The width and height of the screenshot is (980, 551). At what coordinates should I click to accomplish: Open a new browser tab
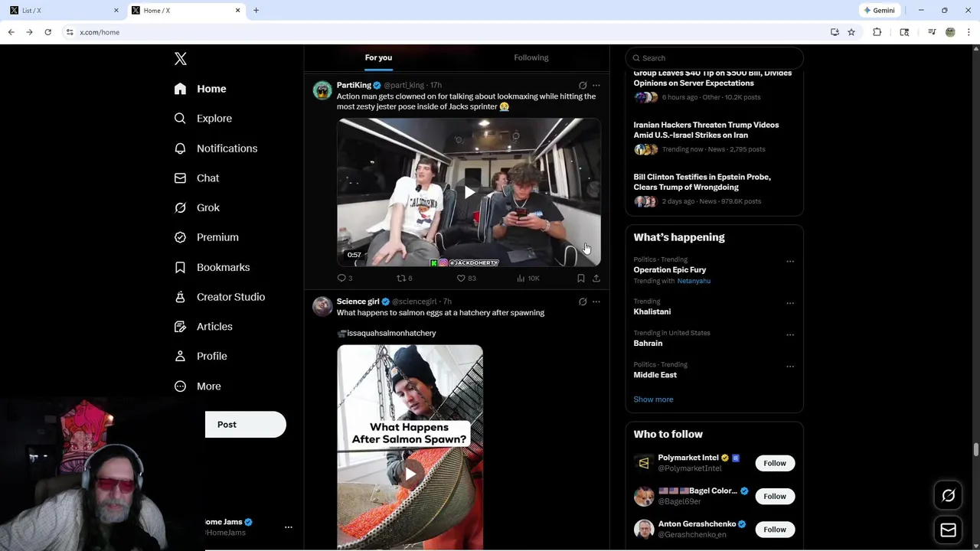[x=256, y=11]
